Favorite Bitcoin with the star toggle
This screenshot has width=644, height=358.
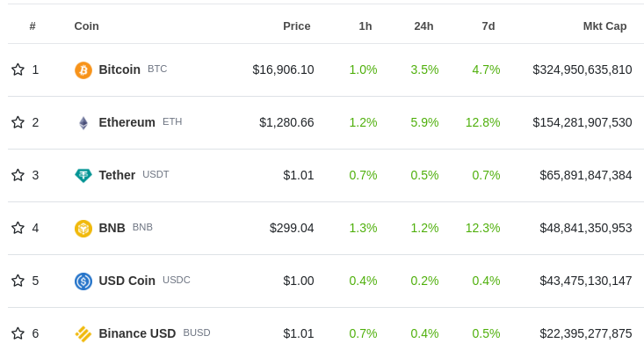coord(18,69)
